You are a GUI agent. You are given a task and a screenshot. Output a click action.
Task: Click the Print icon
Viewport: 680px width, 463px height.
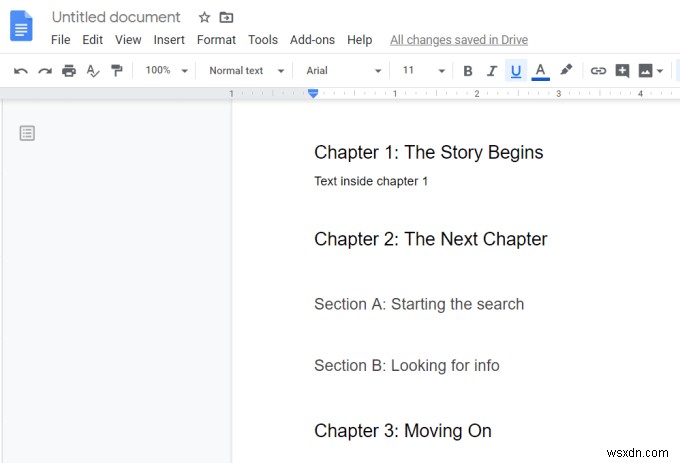pos(69,71)
